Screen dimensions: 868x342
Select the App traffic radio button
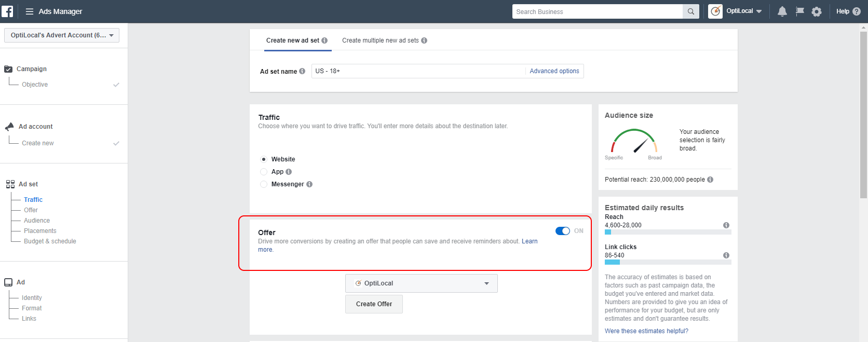coord(264,172)
